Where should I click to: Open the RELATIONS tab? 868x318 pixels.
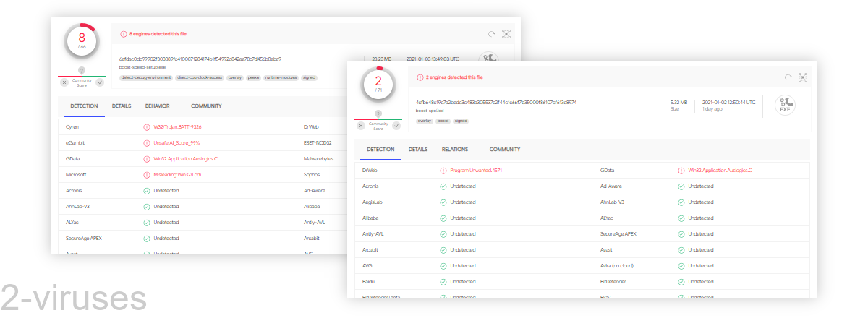455,149
